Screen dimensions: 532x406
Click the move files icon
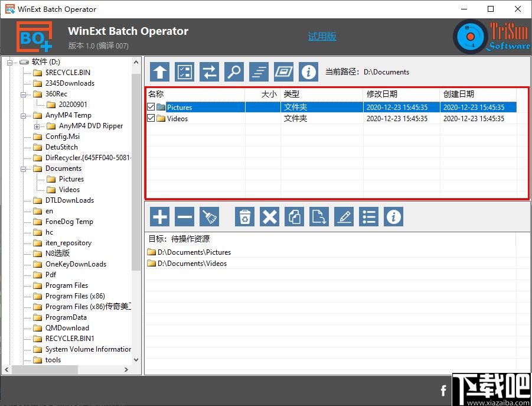(x=319, y=216)
